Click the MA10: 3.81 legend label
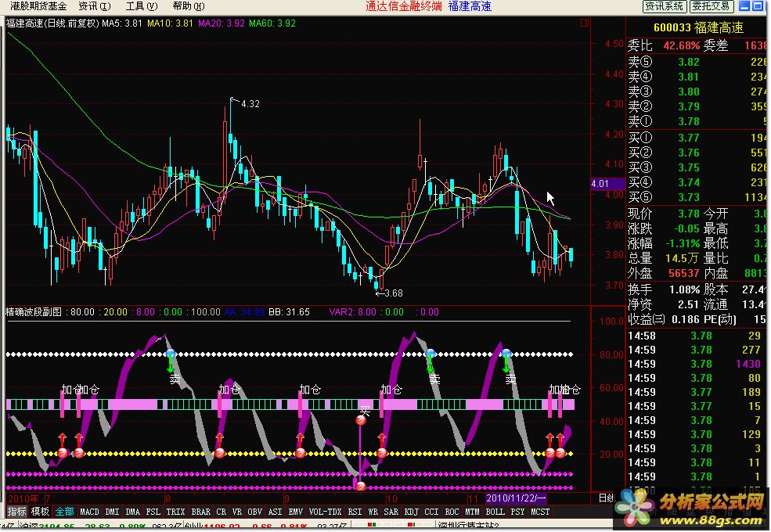Screen dimensions: 771x532 pyautogui.click(x=170, y=23)
